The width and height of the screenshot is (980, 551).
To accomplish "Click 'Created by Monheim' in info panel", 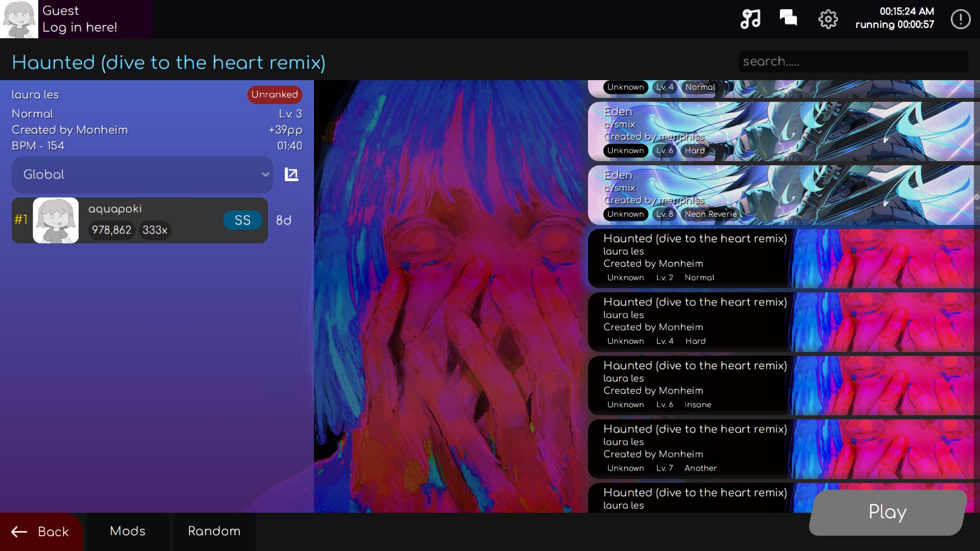I will (x=69, y=130).
